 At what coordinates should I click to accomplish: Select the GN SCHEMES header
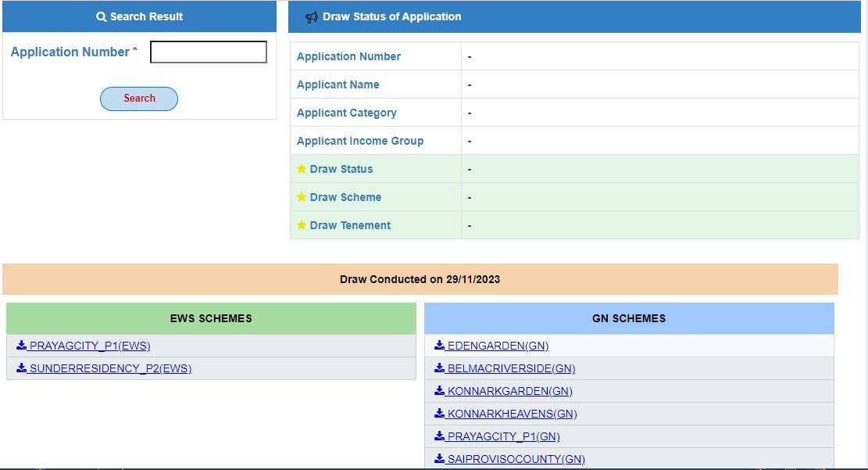tap(629, 318)
